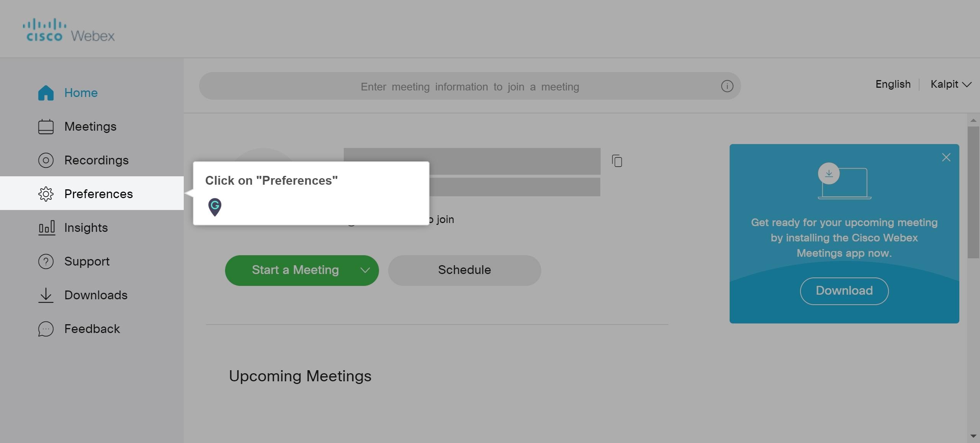Schedule a new meeting
This screenshot has width=980, height=443.
[x=464, y=270]
